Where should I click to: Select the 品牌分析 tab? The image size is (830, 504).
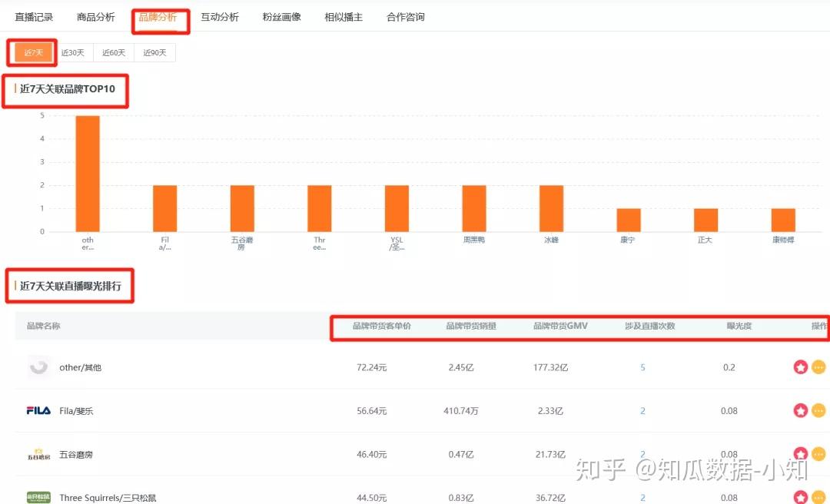click(x=158, y=17)
